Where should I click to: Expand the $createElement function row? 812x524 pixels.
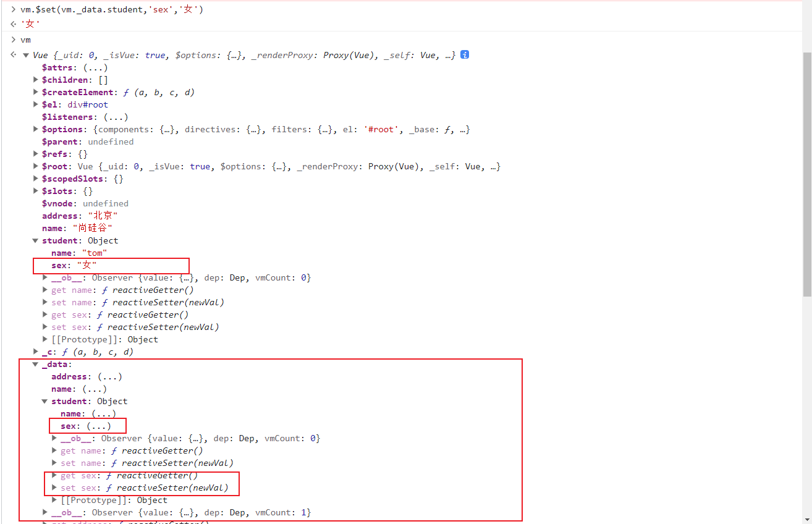click(36, 92)
